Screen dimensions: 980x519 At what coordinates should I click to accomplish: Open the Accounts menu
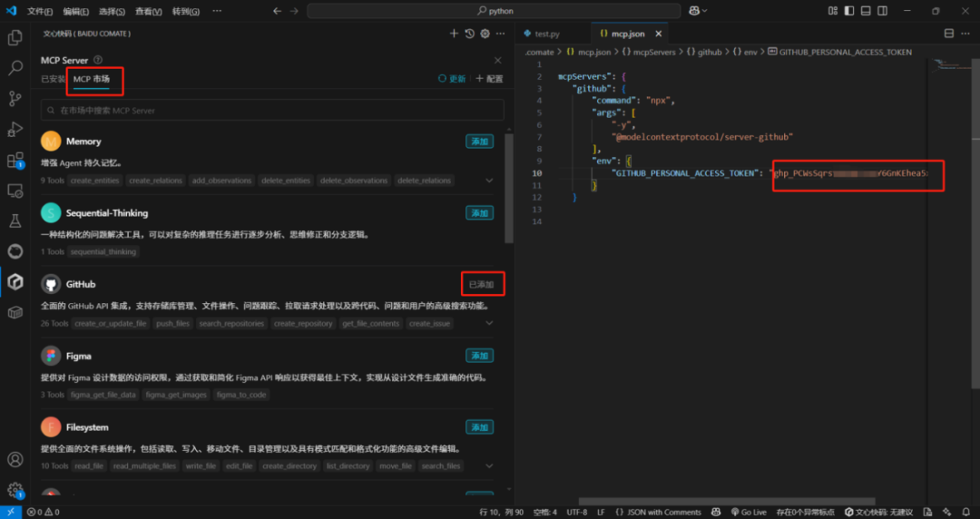click(15, 460)
